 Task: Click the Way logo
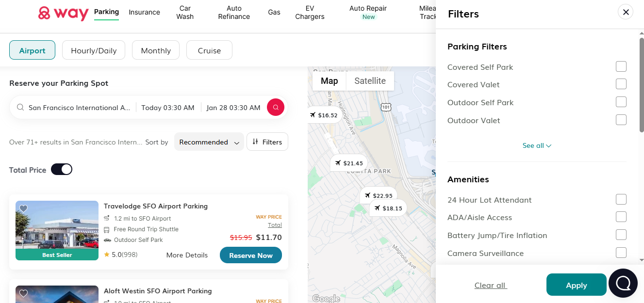(x=63, y=13)
